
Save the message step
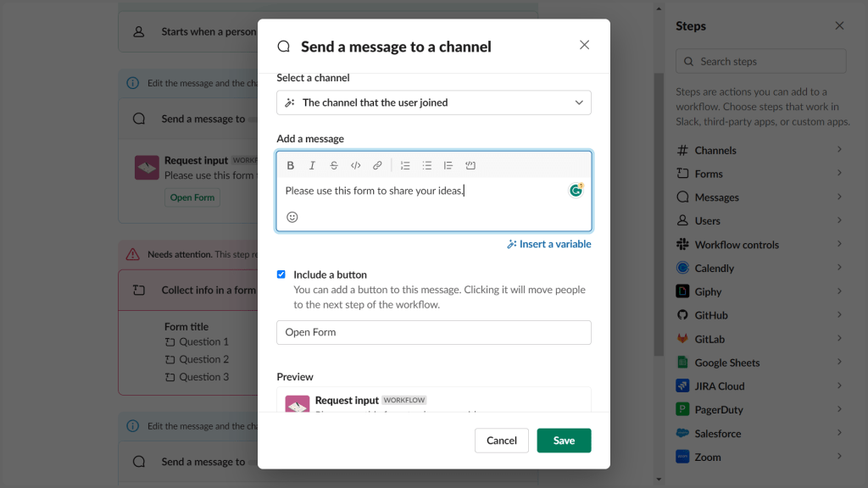pyautogui.click(x=564, y=440)
